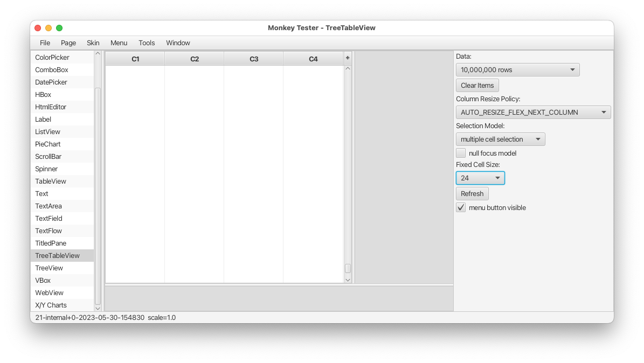Click sidebar list scroll-up arrow
Screen dimensions: 644x363
click(x=98, y=53)
